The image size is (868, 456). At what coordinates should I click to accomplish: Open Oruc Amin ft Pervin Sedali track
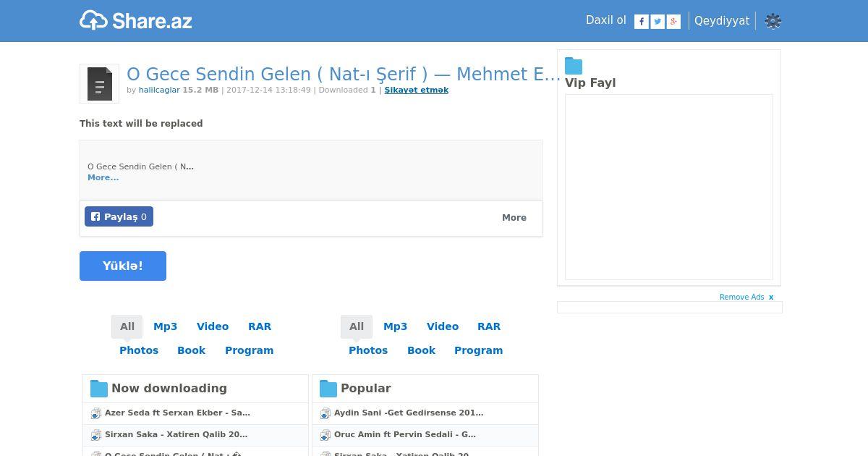coord(405,434)
